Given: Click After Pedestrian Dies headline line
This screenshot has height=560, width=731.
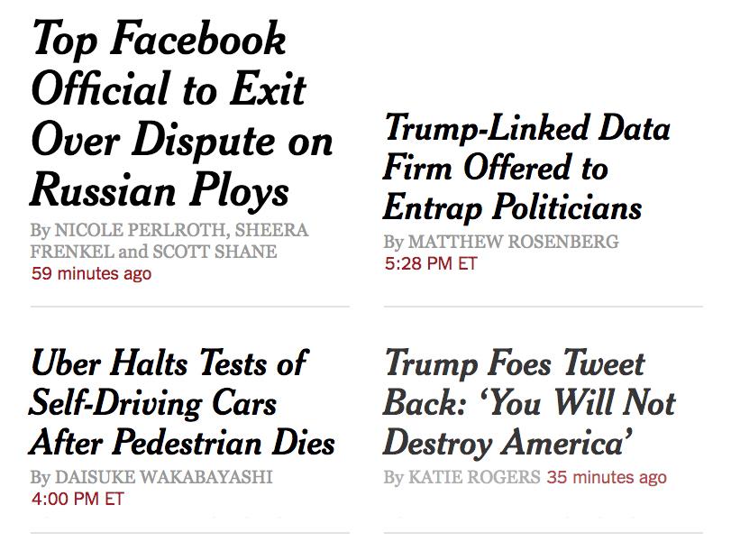Looking at the screenshot, I should [x=182, y=443].
